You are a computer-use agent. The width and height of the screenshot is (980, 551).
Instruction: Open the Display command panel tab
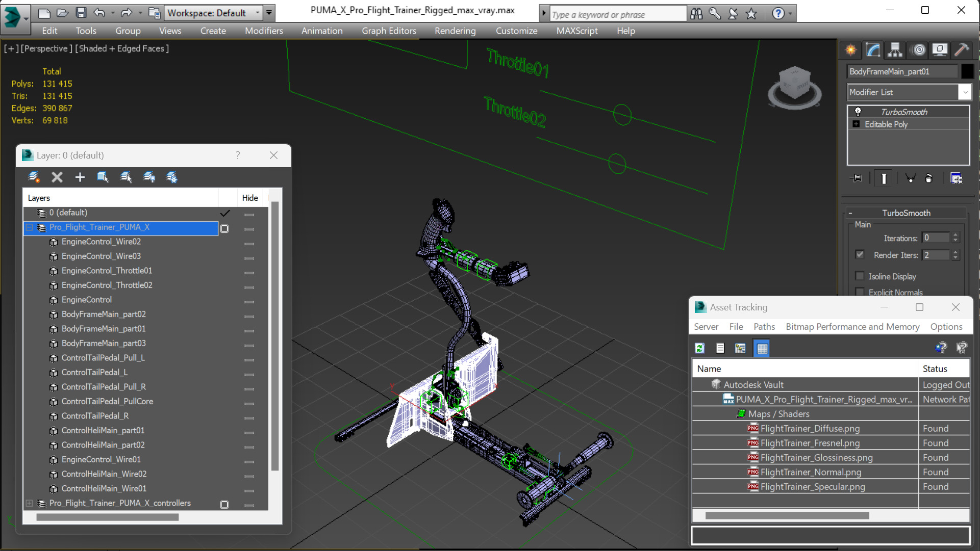(940, 50)
